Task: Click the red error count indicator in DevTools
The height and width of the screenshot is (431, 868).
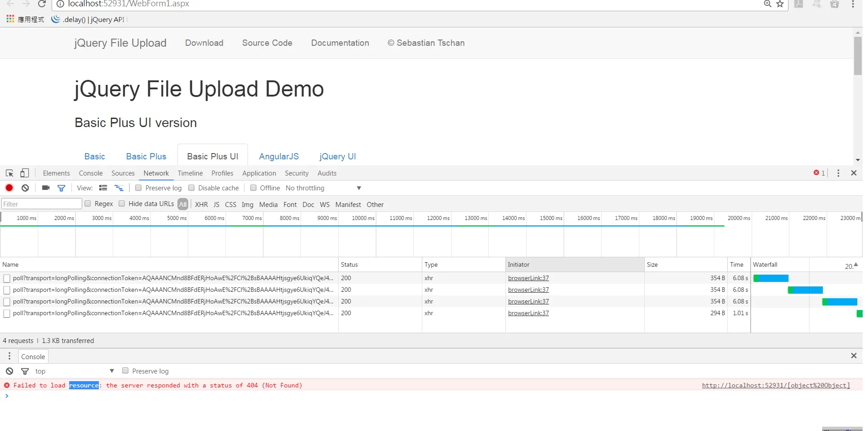Action: click(x=819, y=173)
